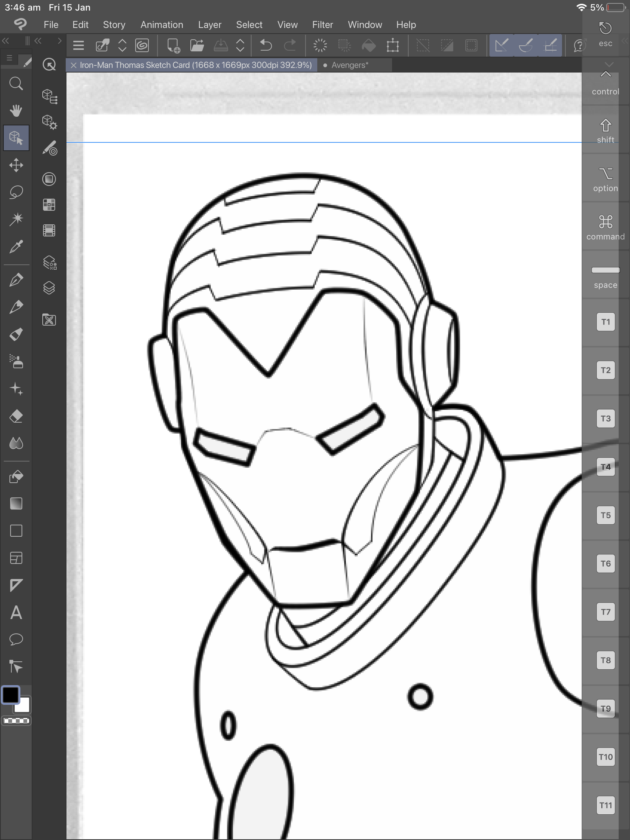Select the Gradient tool
The width and height of the screenshot is (630, 840).
(x=16, y=504)
